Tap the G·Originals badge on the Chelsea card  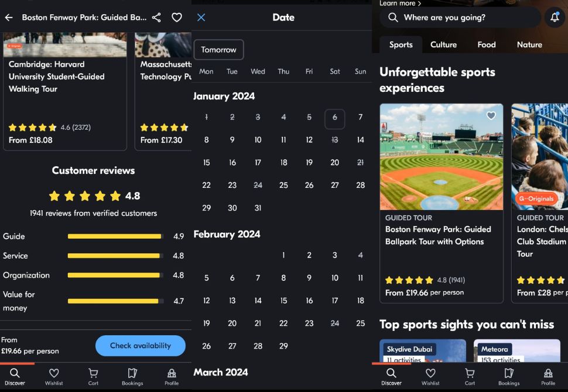pos(536,198)
